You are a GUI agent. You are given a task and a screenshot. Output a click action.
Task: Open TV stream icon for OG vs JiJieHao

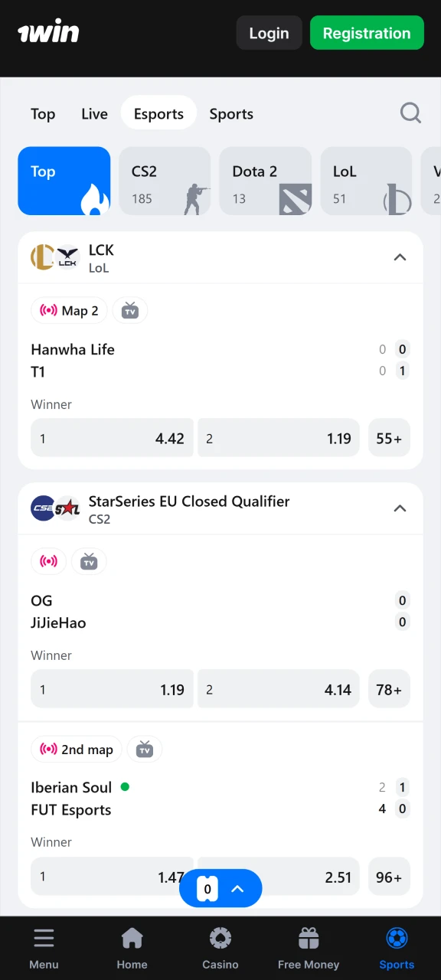[89, 561]
